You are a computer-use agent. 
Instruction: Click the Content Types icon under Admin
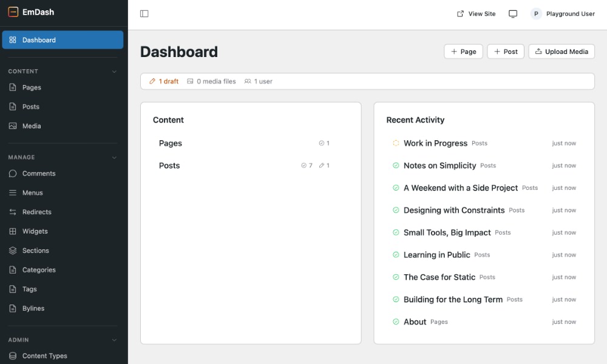click(12, 356)
